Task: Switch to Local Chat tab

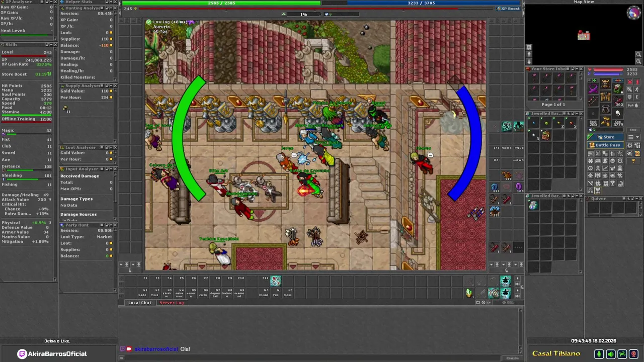Action: pos(139,303)
